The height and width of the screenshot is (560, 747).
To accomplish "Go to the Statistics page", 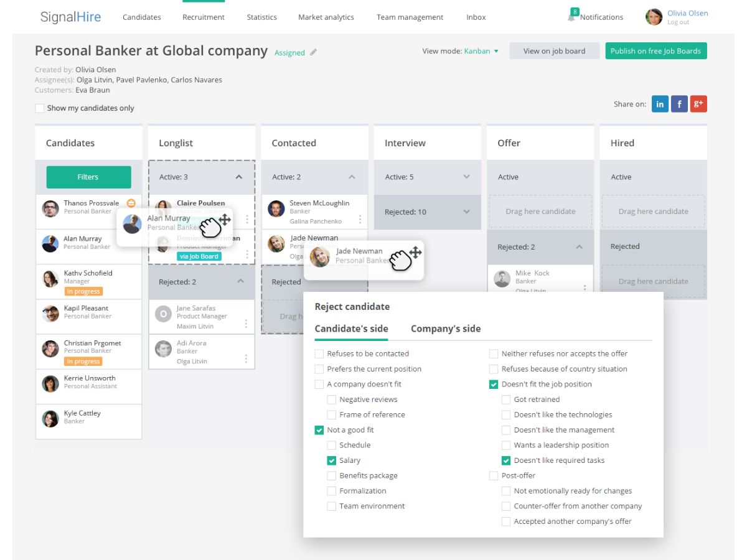I will (262, 17).
